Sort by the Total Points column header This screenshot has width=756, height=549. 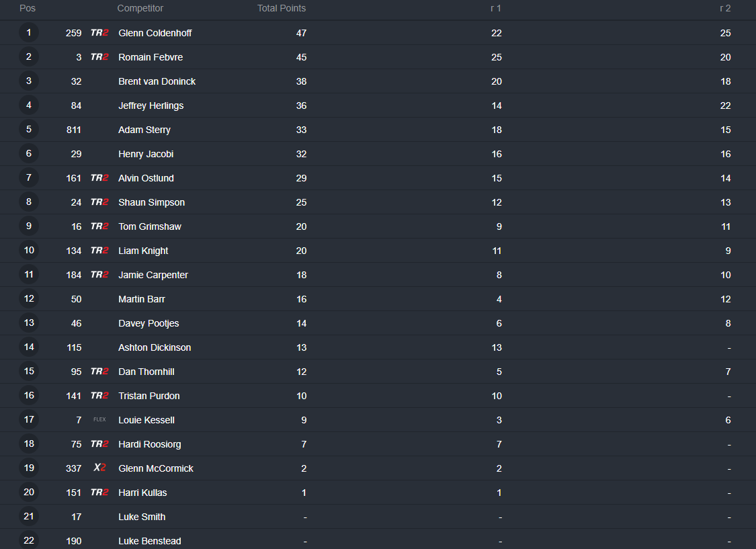(282, 8)
